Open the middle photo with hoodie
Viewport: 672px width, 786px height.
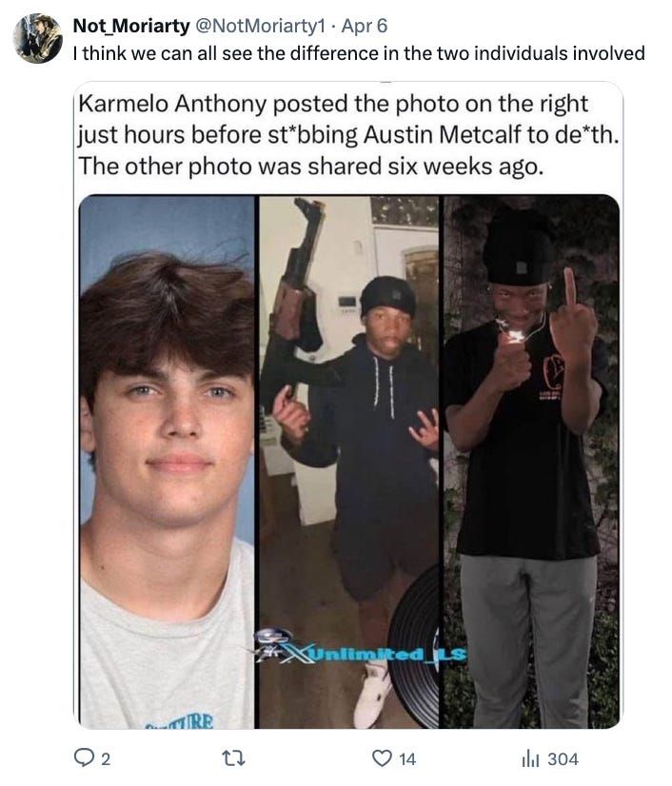pos(349,462)
